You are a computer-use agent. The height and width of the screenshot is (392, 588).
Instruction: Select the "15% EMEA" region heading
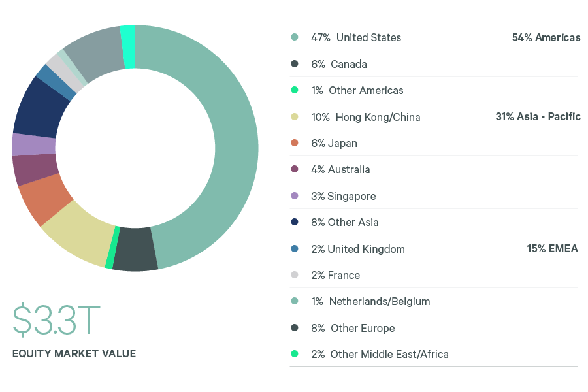[x=552, y=249]
